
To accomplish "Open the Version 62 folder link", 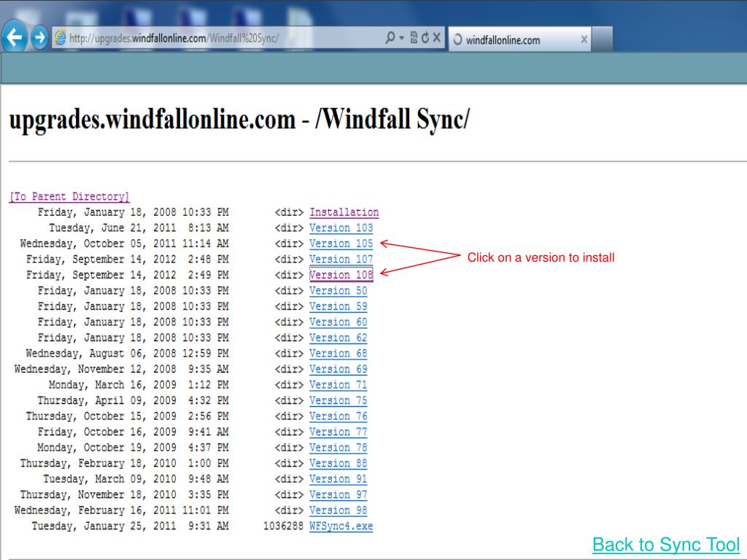I will pos(338,338).
